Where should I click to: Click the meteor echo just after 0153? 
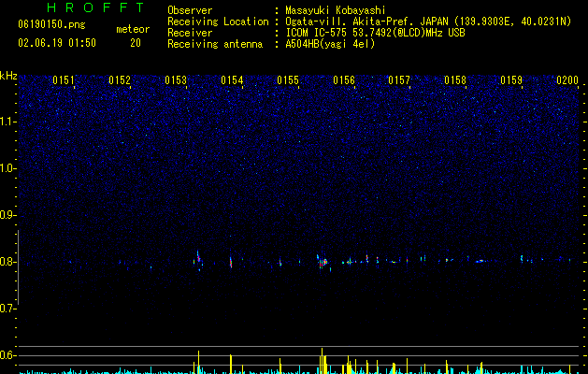point(199,260)
